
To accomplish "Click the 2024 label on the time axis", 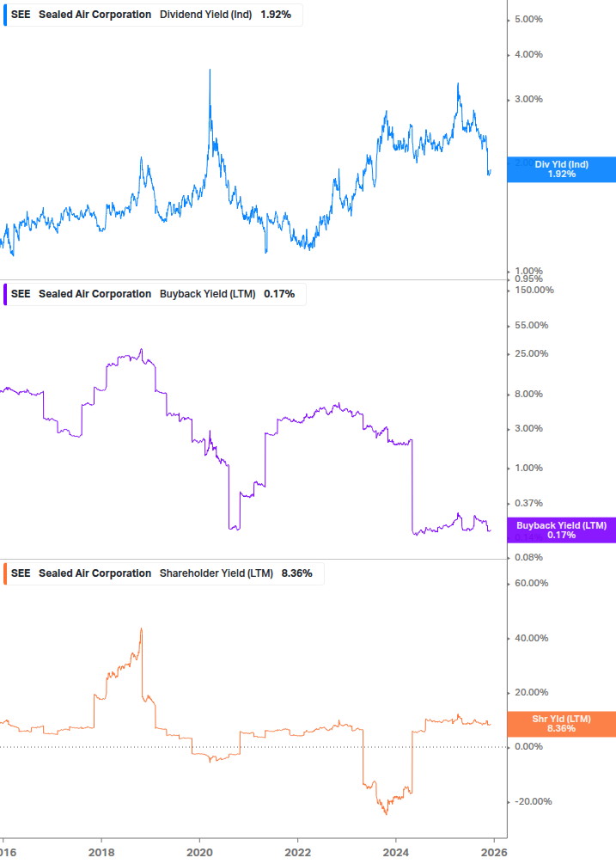I will pos(396,853).
